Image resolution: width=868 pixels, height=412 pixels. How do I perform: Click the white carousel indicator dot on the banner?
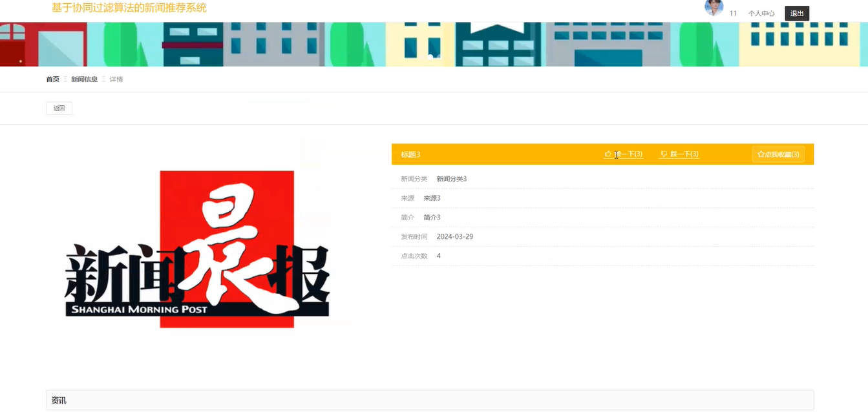click(x=431, y=57)
